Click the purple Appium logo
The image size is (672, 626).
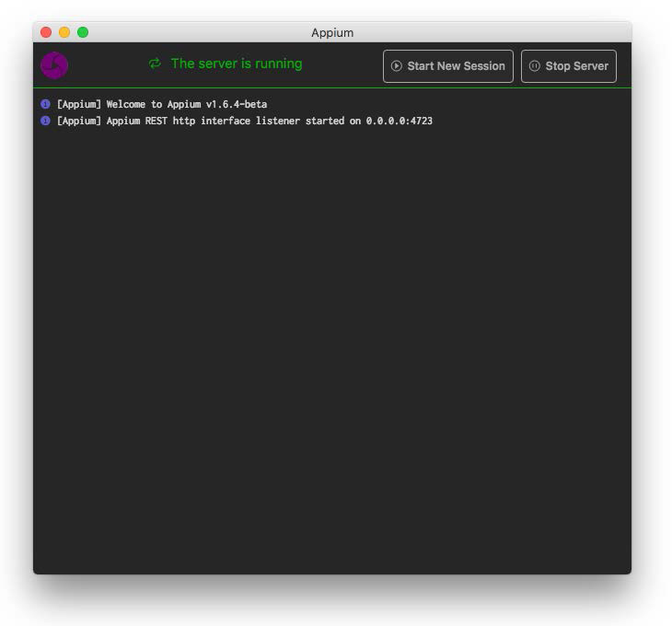coord(54,65)
